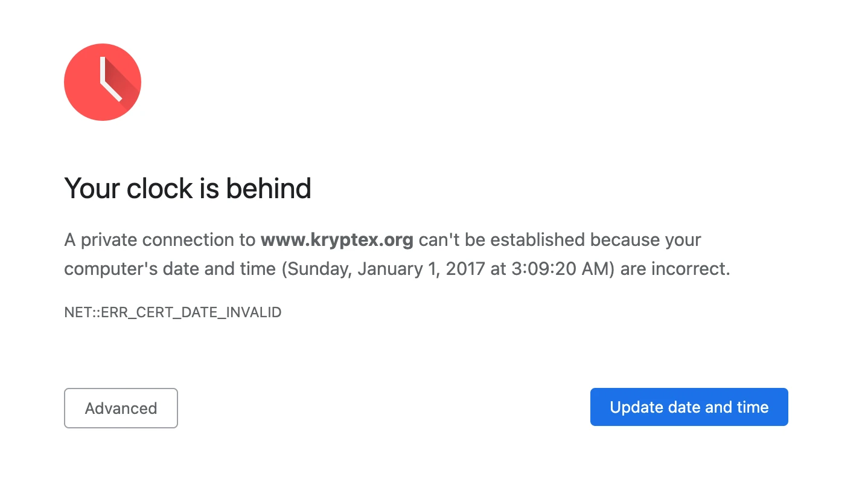
Task: Select the NET::ERR_CERT_DATE_INVALID error code
Action: (x=173, y=312)
